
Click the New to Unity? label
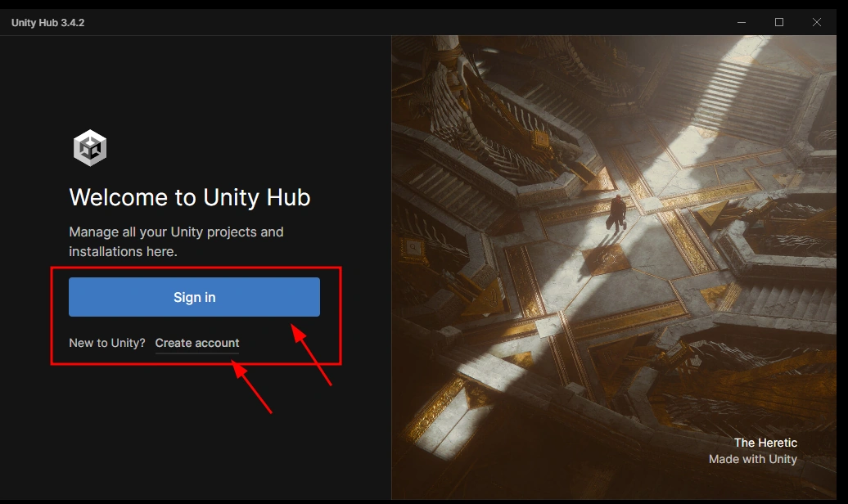click(107, 343)
